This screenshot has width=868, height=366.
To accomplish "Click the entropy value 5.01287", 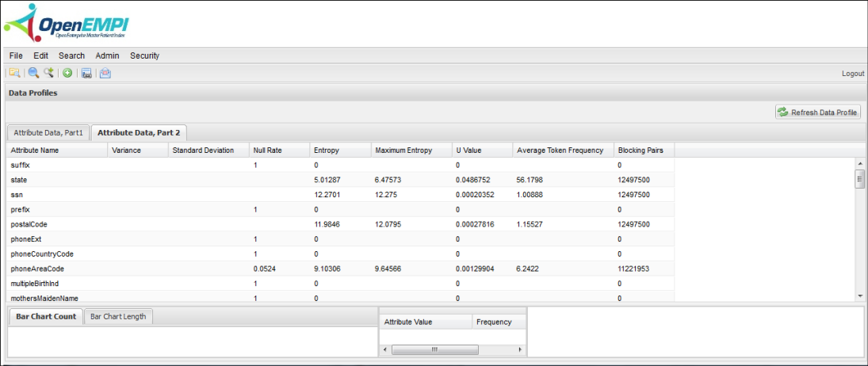I will tap(327, 180).
